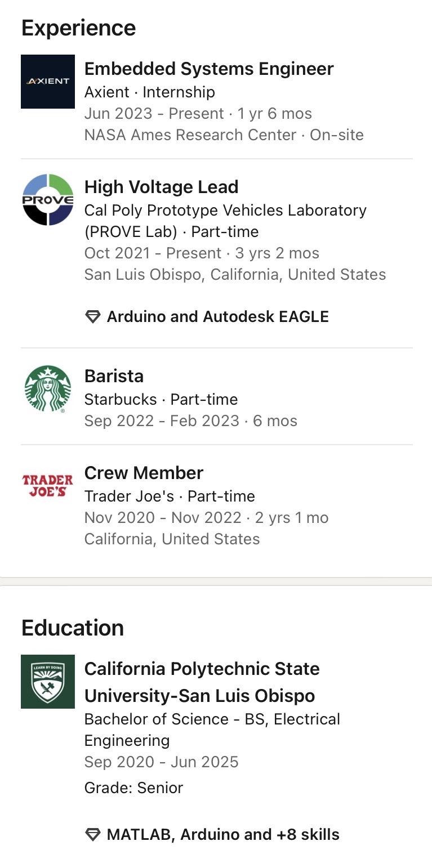This screenshot has height=868, width=432.
Task: Click the Axient company logo
Action: pyautogui.click(x=48, y=82)
